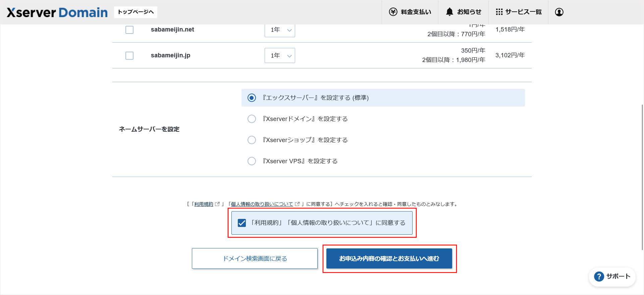Click the 350円/年 price text
The height and width of the screenshot is (295, 644).
(473, 51)
